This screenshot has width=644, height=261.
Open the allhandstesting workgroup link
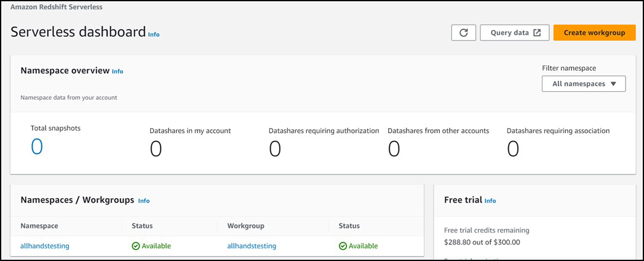tap(252, 246)
